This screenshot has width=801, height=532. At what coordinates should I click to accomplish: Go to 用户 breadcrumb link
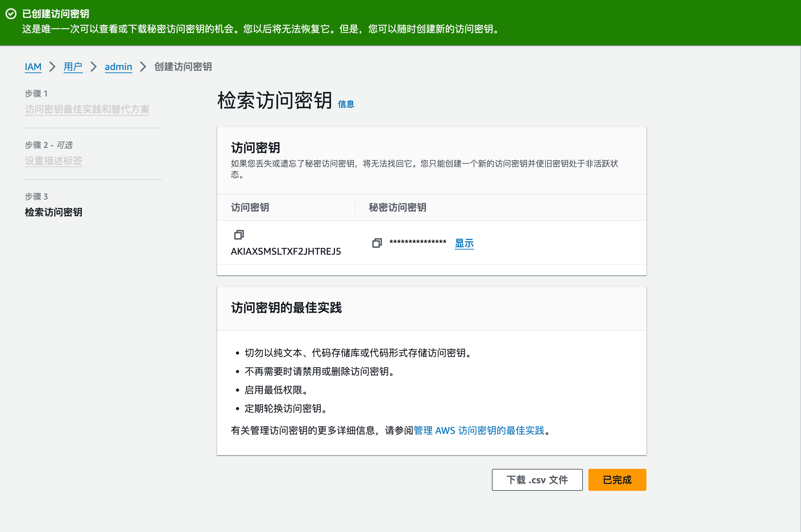(73, 67)
